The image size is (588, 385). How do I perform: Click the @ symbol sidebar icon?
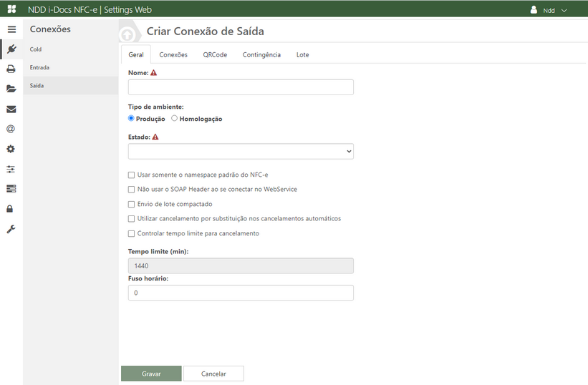(x=11, y=130)
